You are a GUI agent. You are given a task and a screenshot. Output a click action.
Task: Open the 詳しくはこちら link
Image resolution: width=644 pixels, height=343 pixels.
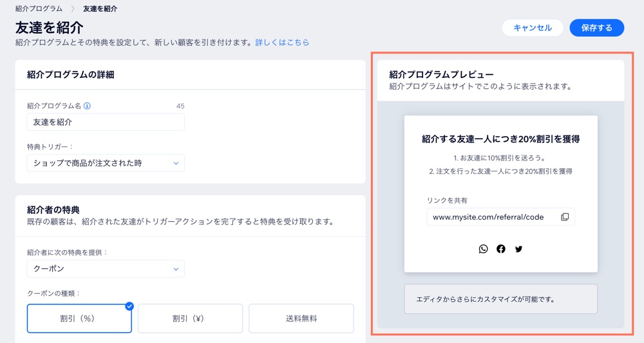tap(282, 43)
